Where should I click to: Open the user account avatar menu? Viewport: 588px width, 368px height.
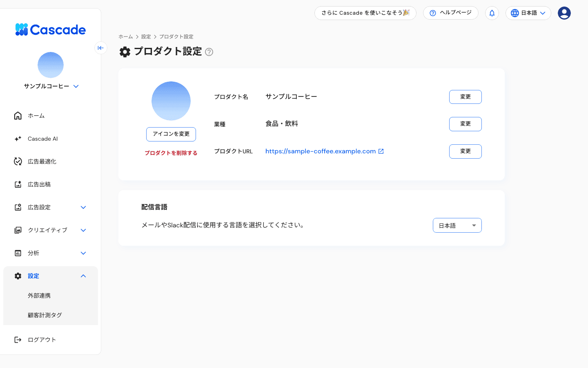tap(564, 13)
